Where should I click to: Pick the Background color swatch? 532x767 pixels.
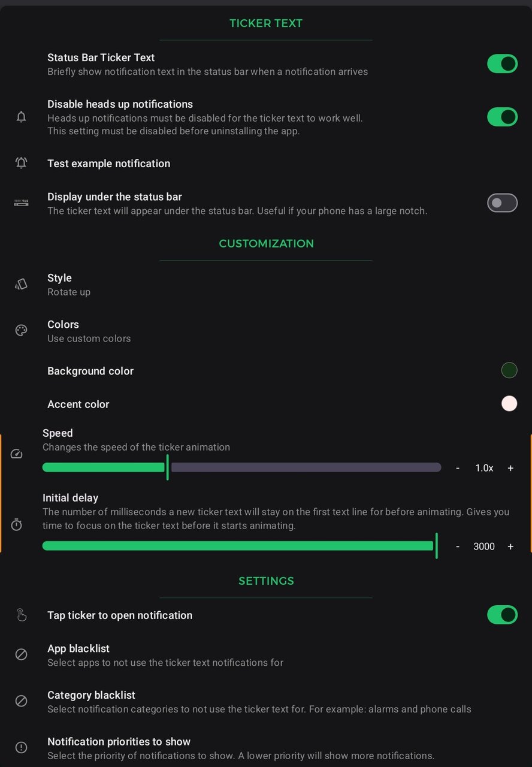click(x=509, y=370)
